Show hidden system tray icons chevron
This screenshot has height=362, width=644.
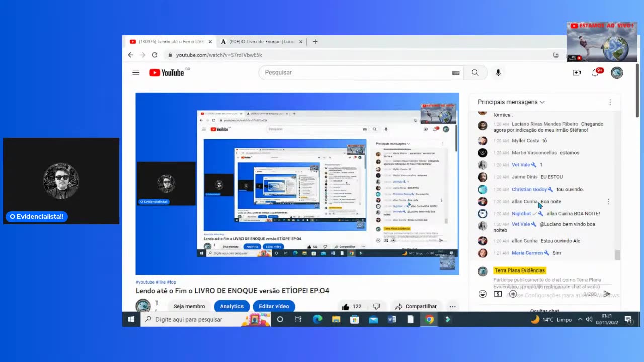tap(580, 319)
